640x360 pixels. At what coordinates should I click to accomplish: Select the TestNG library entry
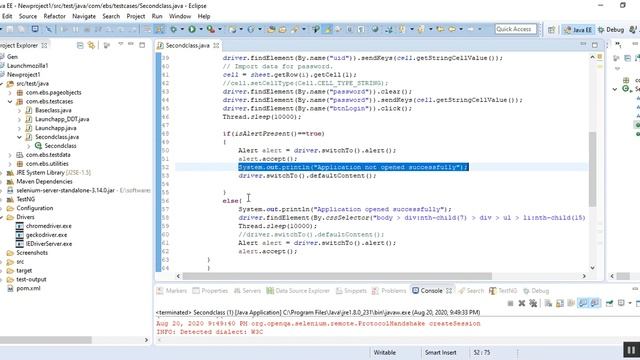tap(25, 200)
